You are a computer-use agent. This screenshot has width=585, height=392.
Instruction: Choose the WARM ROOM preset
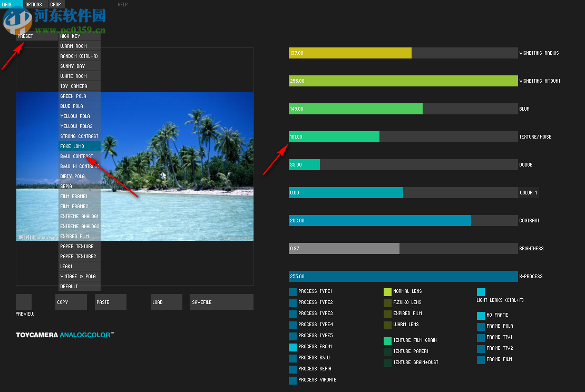point(80,46)
